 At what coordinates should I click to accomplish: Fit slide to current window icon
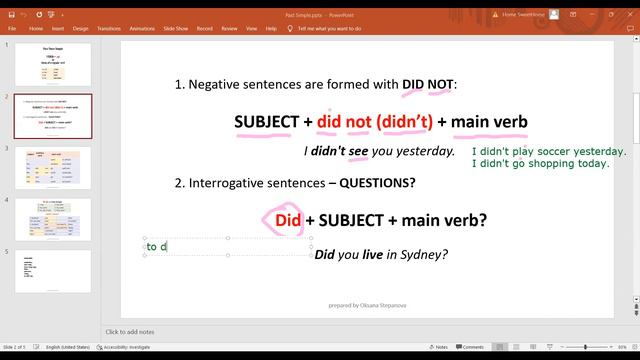point(635,347)
